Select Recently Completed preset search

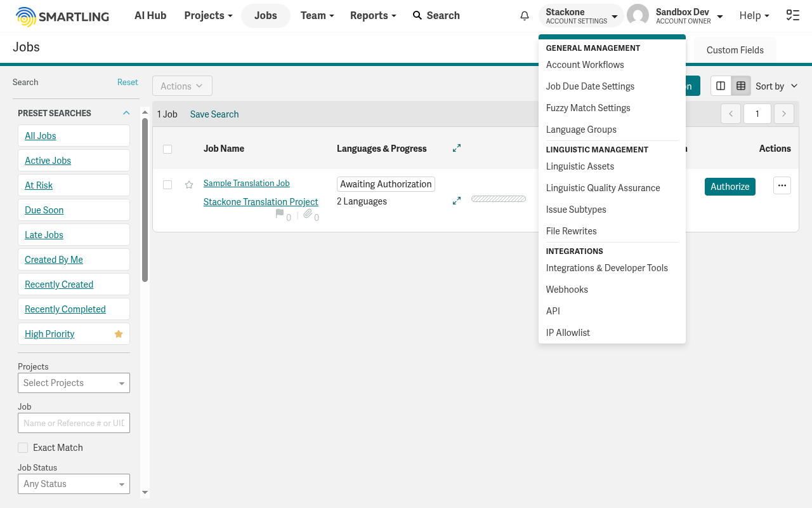click(x=74, y=309)
